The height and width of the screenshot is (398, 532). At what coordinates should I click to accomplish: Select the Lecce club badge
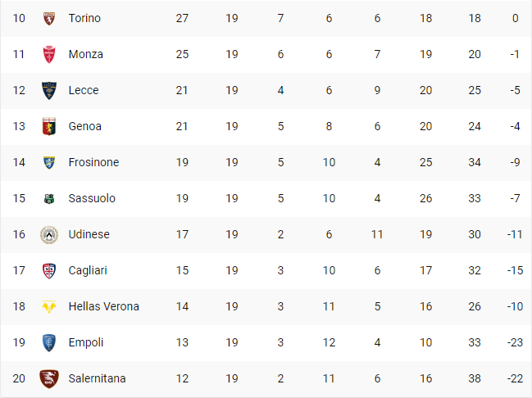pyautogui.click(x=49, y=90)
